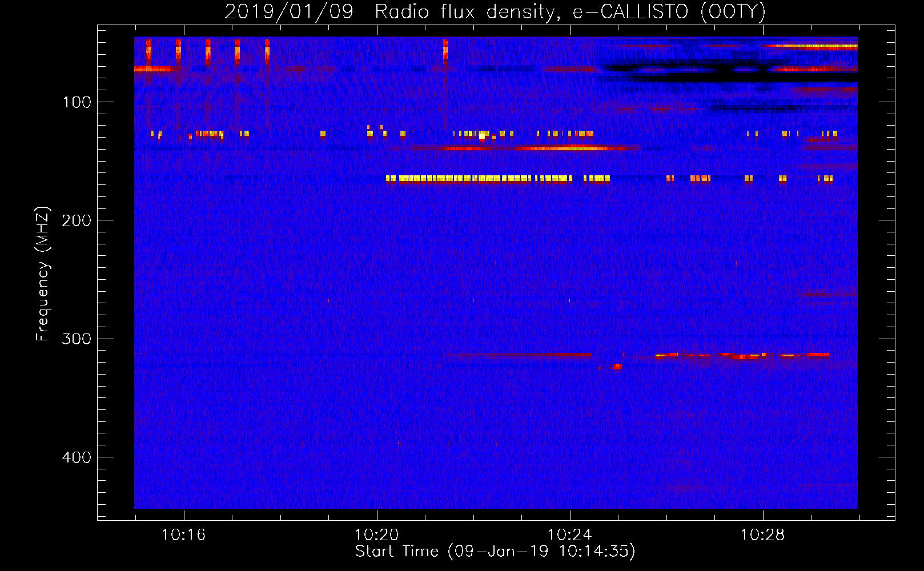Click the "Start Time (09-Jan-19 10:14:35)" label

(495, 552)
